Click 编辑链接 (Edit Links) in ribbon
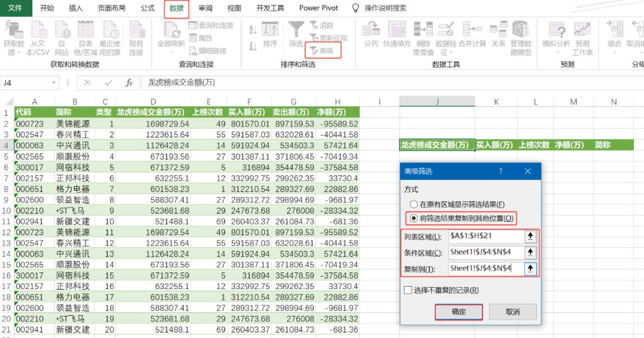The height and width of the screenshot is (338, 644). (208, 51)
